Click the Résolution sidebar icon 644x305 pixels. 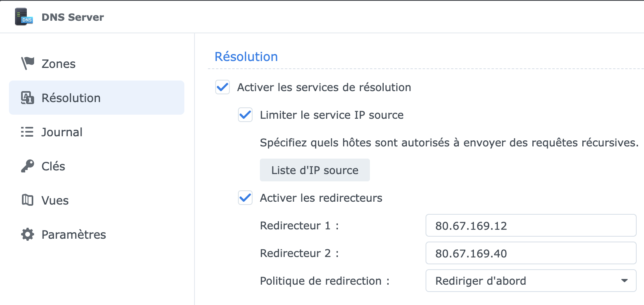pos(28,98)
